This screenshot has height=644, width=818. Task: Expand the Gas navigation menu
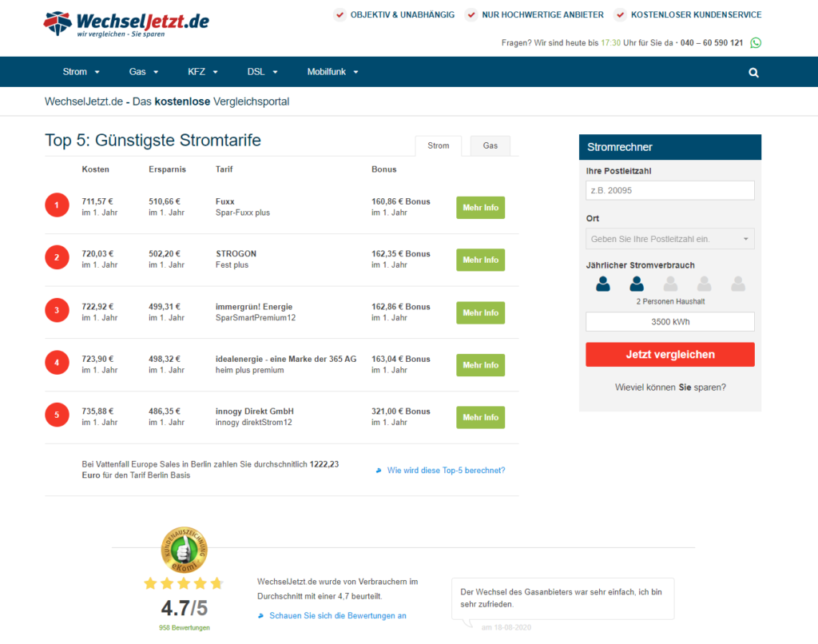(144, 72)
